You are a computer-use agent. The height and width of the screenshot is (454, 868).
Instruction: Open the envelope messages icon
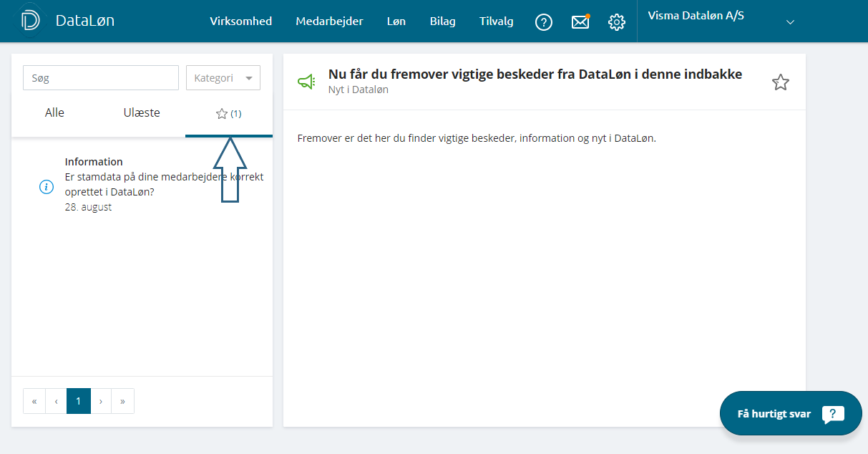pos(580,22)
